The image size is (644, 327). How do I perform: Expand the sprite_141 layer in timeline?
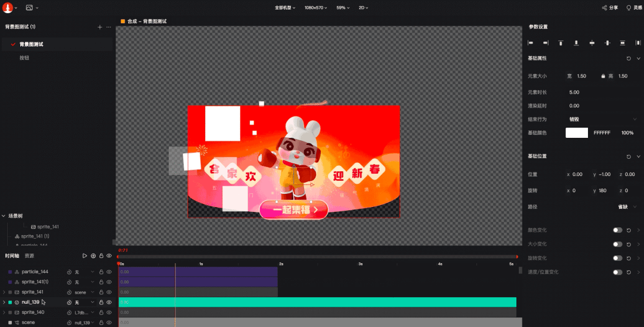tap(4, 292)
